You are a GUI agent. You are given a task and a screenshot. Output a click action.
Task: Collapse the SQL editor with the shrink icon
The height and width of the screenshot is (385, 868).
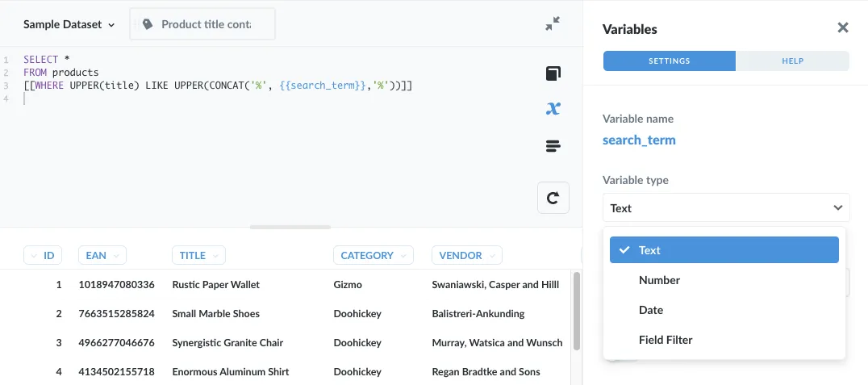(553, 24)
